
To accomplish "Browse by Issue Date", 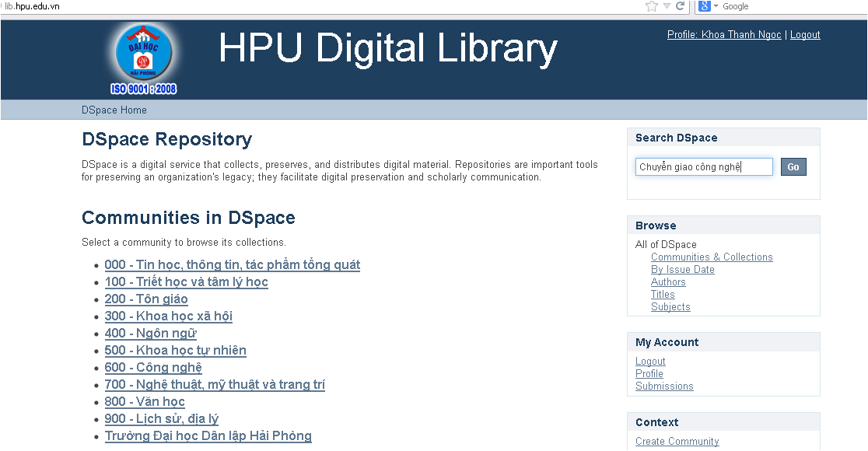I will click(x=682, y=270).
